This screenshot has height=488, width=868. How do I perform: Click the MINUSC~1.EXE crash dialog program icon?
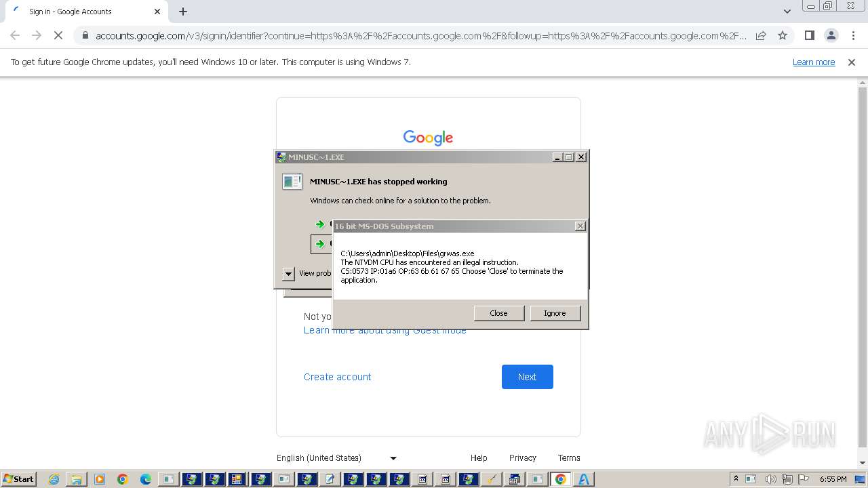292,181
